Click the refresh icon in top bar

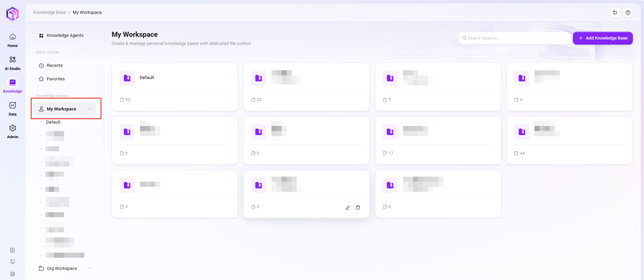[615, 13]
